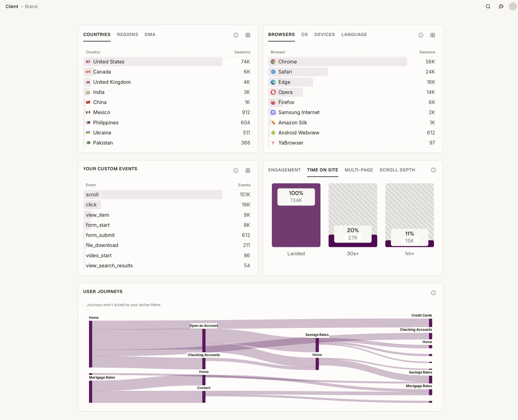Switch to the DMA tab
518x420 pixels.
[x=150, y=34]
